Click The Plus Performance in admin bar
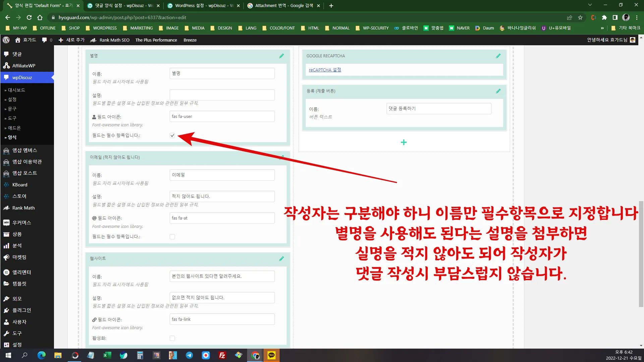Image resolution: width=644 pixels, height=362 pixels. (x=156, y=40)
